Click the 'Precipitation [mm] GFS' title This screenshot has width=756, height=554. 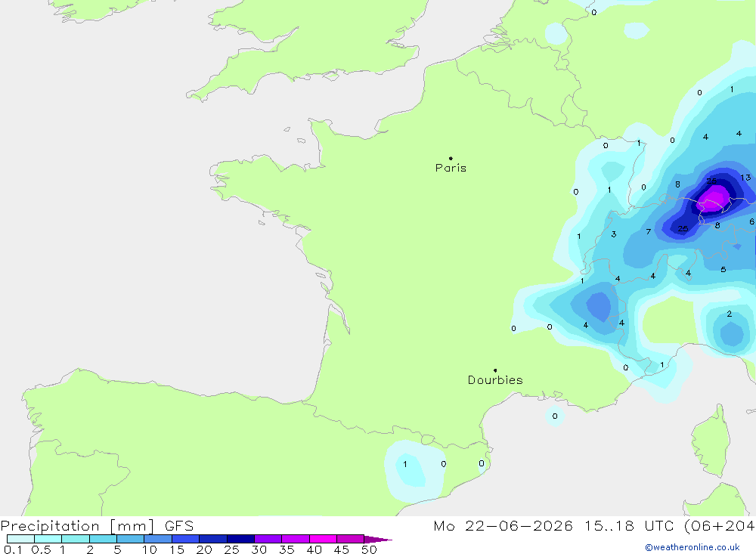point(97,525)
